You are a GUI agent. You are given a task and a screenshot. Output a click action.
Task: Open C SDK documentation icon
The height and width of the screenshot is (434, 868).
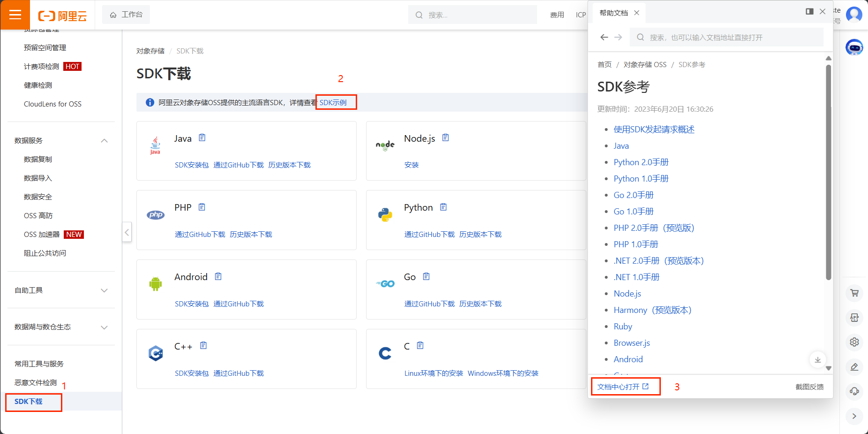coord(420,345)
